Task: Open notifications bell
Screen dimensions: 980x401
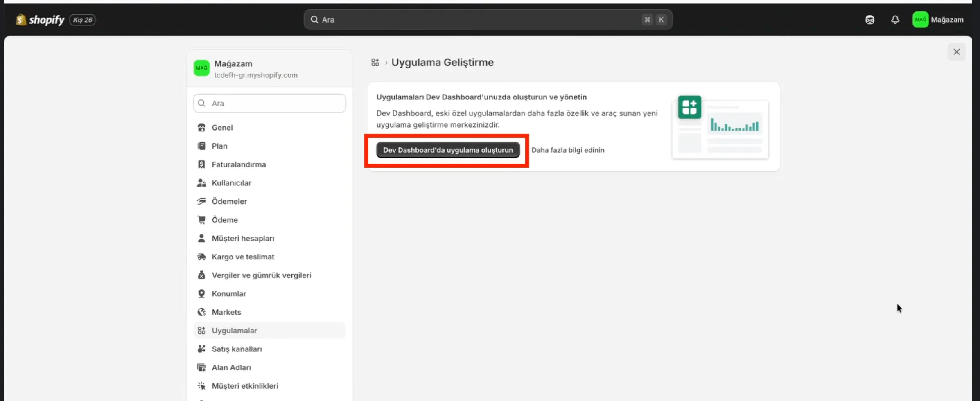Action: coord(895,20)
